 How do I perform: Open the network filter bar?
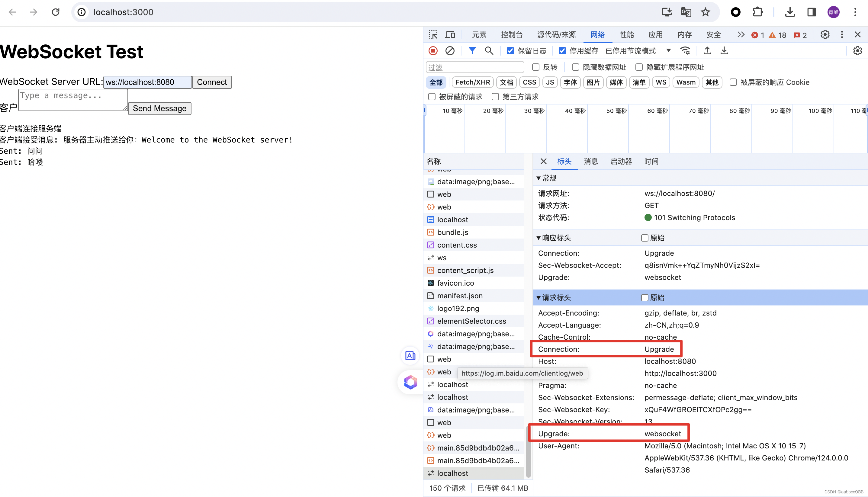(x=472, y=50)
